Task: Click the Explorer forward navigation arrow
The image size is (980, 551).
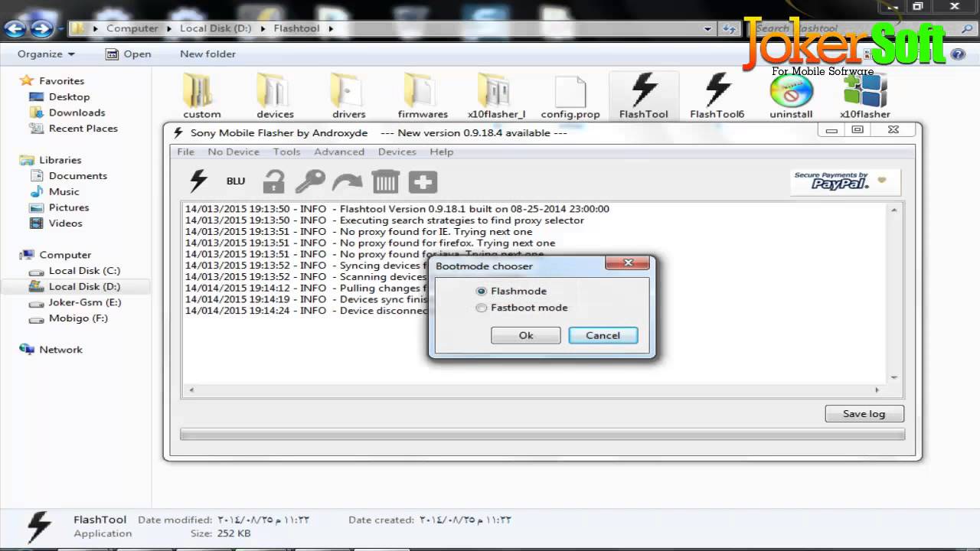Action: click(41, 29)
